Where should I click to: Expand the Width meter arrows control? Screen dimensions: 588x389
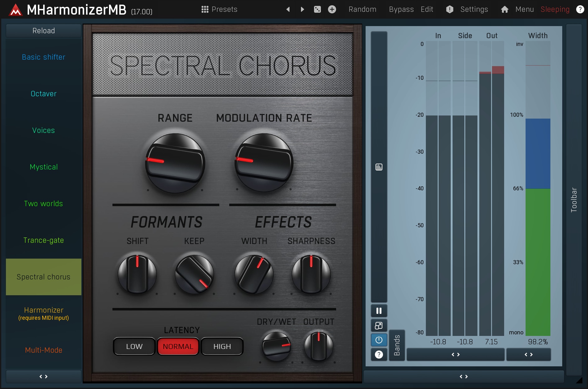[x=528, y=355]
